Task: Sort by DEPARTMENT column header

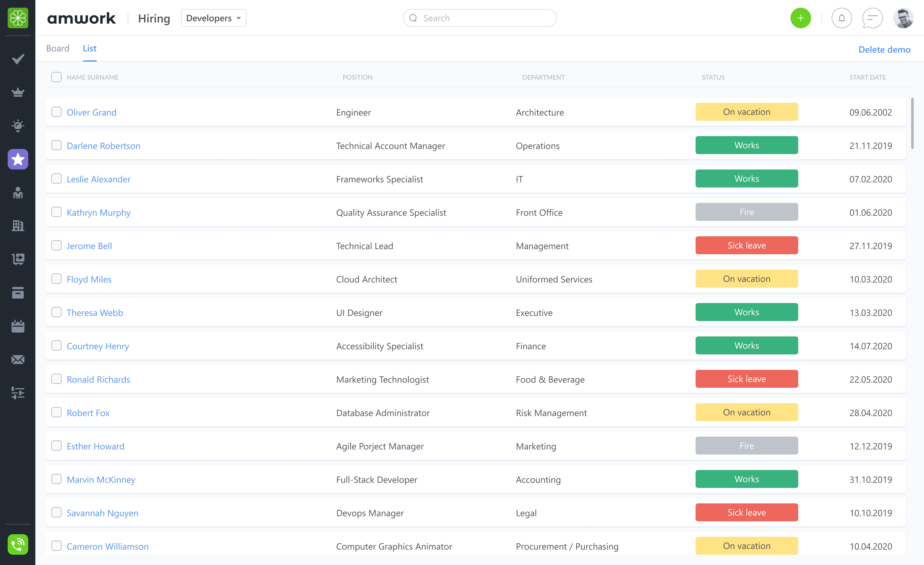Action: tap(543, 77)
